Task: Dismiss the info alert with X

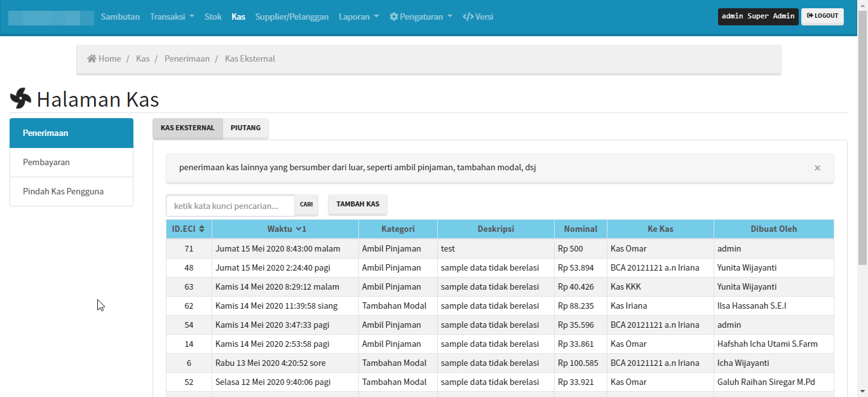Action: (817, 168)
